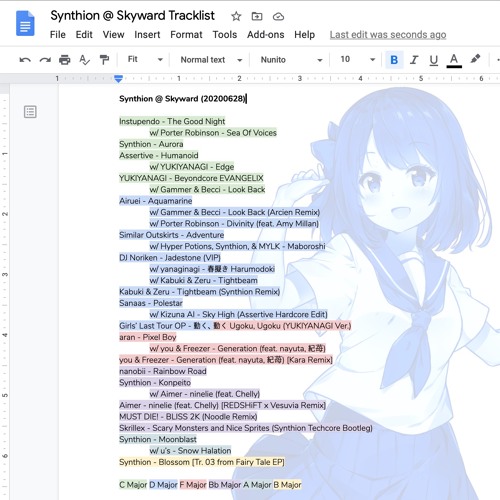Click the redo arrow icon
Viewport: 500px width, 500px height.
tap(45, 60)
